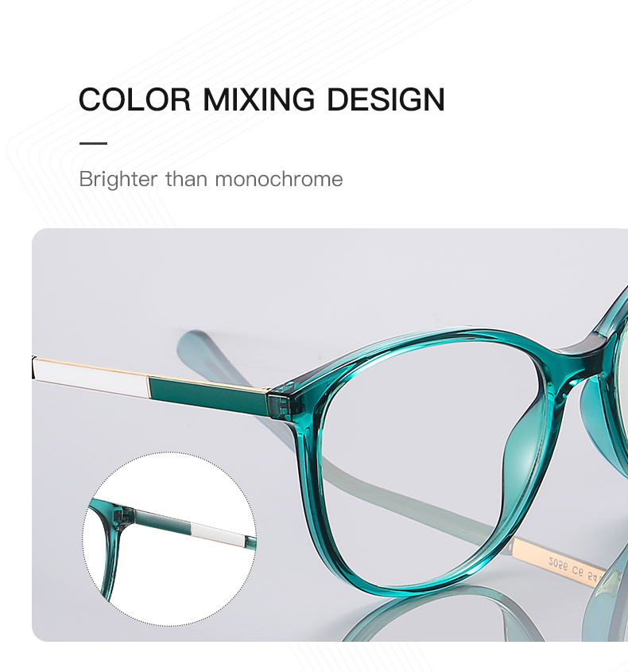Click the white section inside the circular inset
This screenshot has width=628, height=672.
pos(218,536)
